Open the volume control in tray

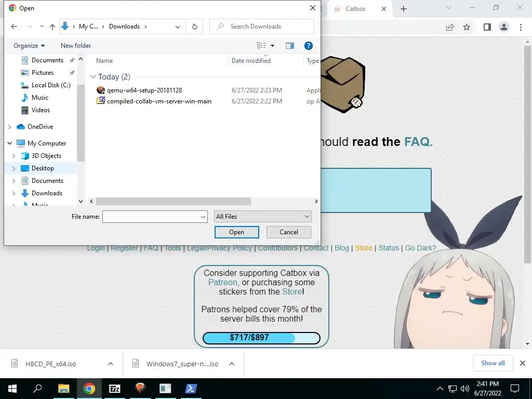[465, 389]
